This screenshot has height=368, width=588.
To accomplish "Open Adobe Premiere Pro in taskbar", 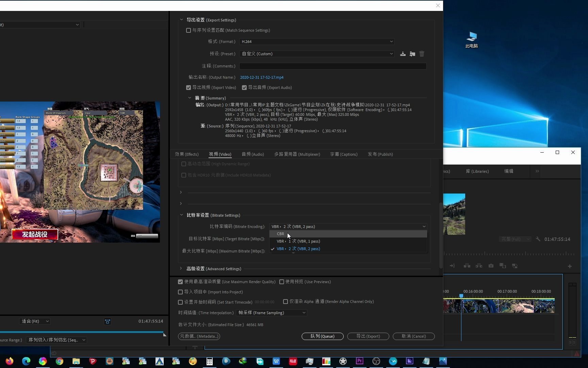I will tap(359, 361).
